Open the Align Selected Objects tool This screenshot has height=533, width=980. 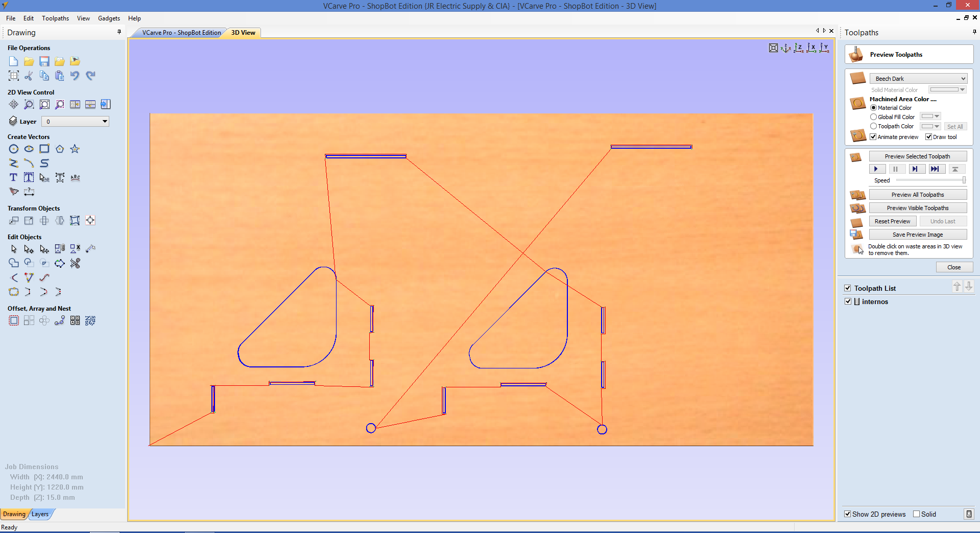pos(90,220)
